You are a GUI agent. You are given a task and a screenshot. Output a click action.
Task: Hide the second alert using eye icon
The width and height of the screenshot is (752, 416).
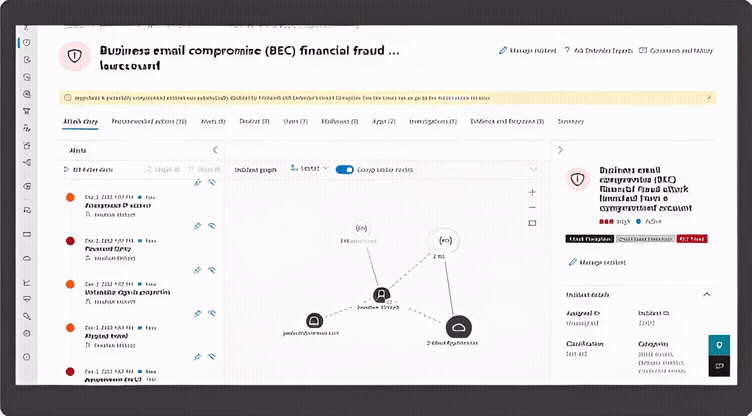coord(212,226)
